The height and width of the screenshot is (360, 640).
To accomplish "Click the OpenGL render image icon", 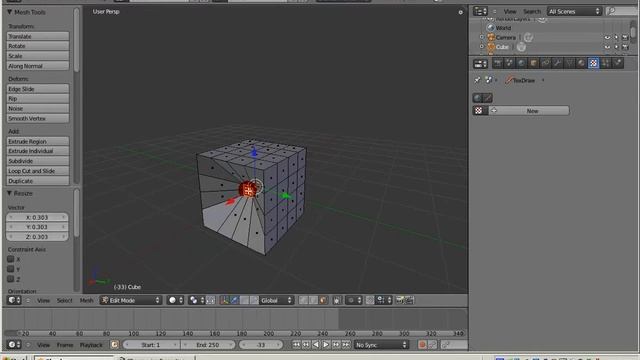I will 400,300.
